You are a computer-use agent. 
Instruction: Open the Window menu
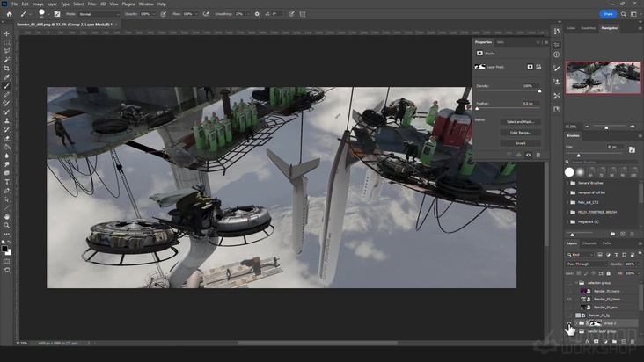pos(146,4)
